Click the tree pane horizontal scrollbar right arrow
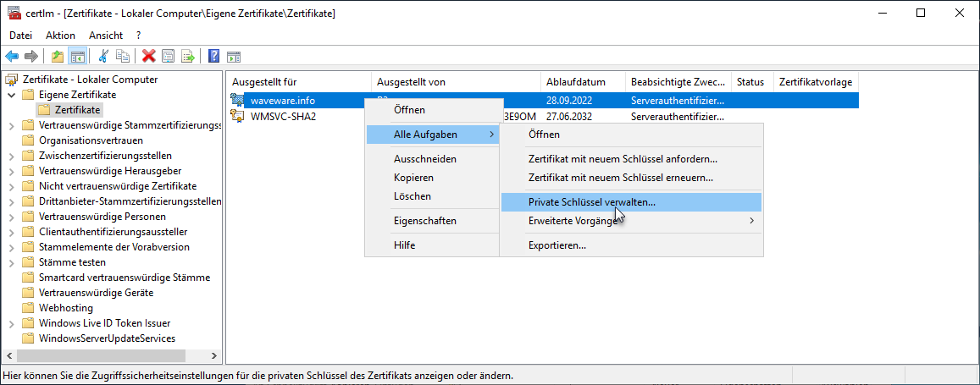 point(214,357)
